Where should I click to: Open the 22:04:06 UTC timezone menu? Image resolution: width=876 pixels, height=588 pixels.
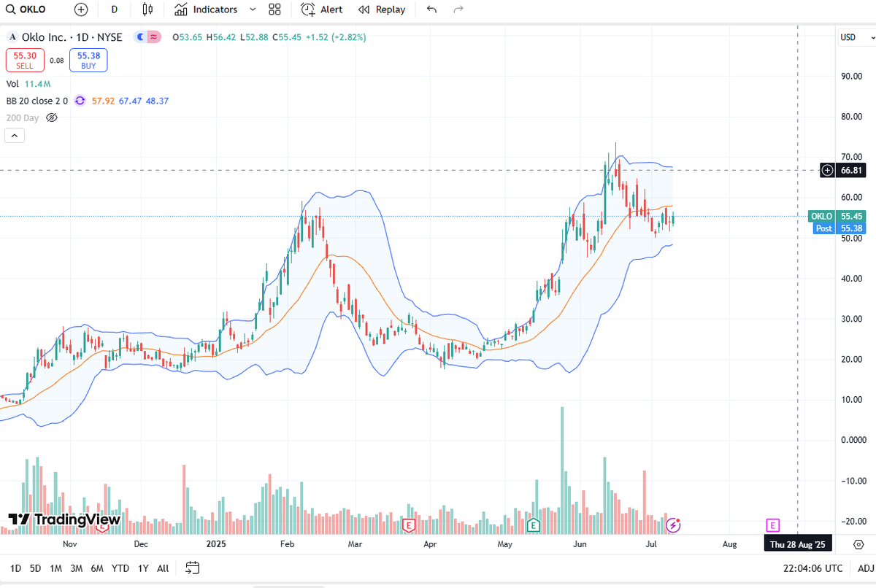(812, 568)
